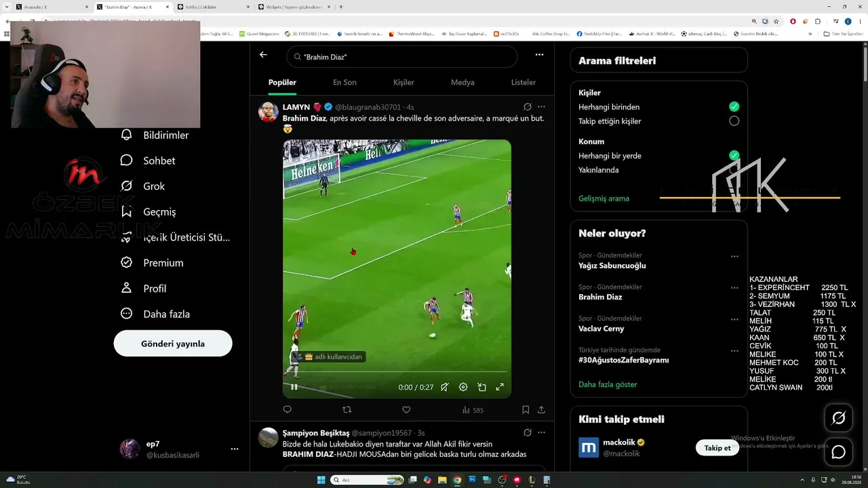Open options for #30AğustosZaferBayramı trend

click(x=734, y=351)
